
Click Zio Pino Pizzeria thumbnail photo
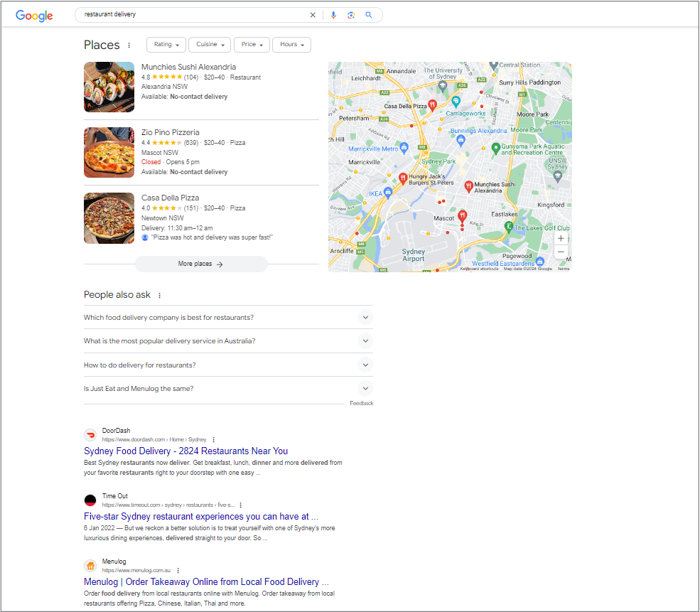tap(109, 153)
